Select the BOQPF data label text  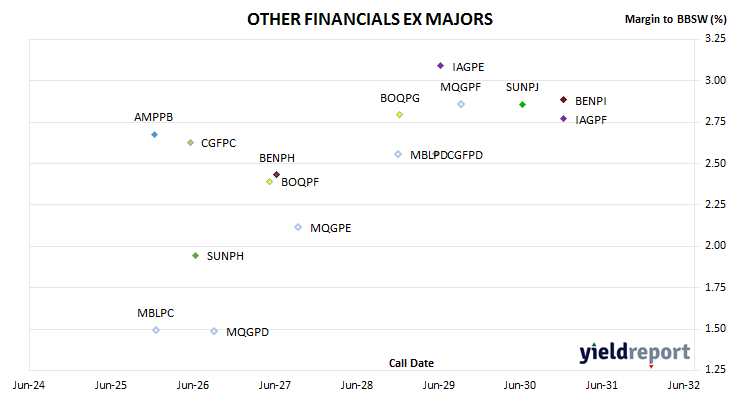coord(300,182)
